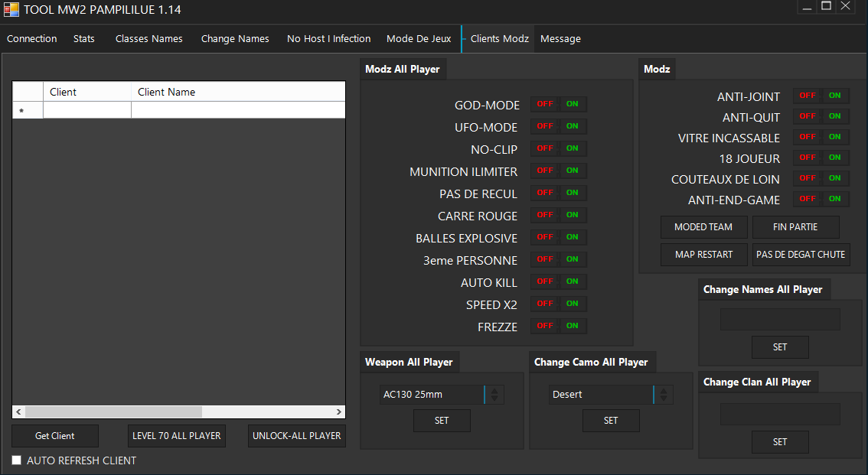This screenshot has height=475, width=868.
Task: Open the No Host I Infection tab
Action: tap(328, 39)
